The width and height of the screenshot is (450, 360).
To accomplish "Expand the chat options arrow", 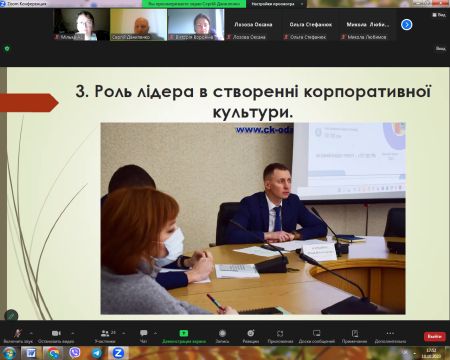I will [x=155, y=333].
